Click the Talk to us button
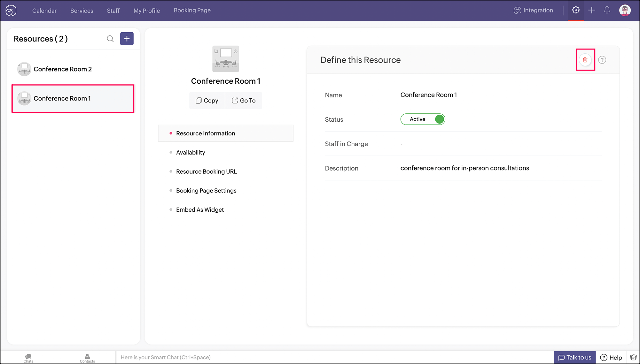640x364 pixels. pyautogui.click(x=574, y=357)
